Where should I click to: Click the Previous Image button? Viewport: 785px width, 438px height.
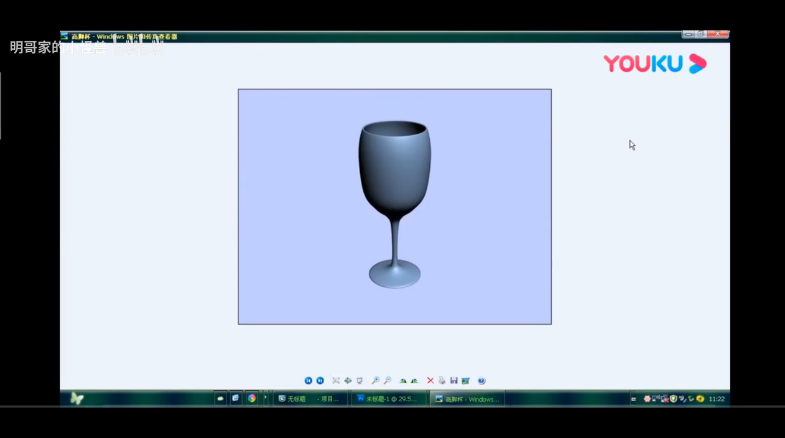(x=308, y=381)
